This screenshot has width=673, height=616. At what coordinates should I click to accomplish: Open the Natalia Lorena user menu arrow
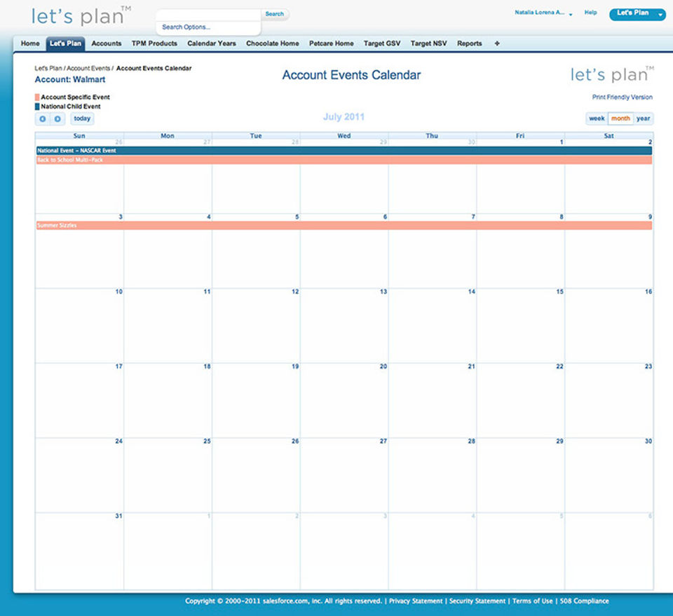pos(571,14)
